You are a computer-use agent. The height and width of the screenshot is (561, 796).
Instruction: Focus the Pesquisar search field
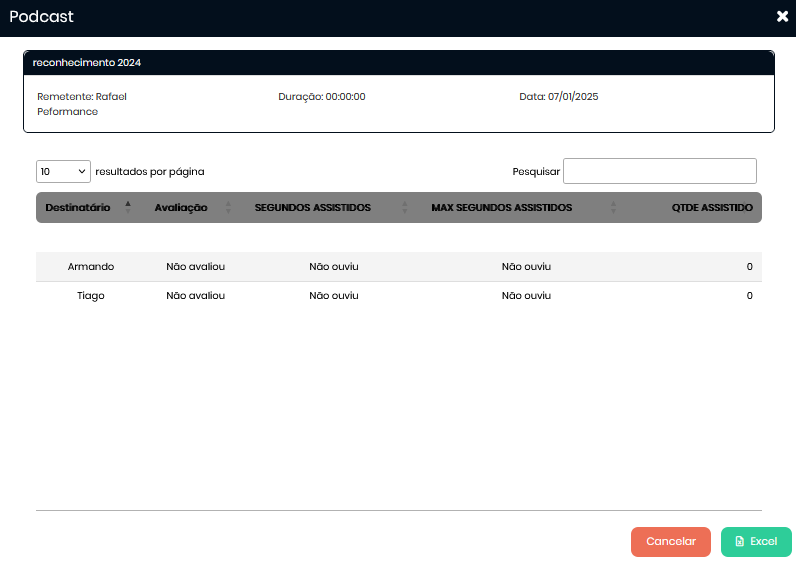point(659,171)
